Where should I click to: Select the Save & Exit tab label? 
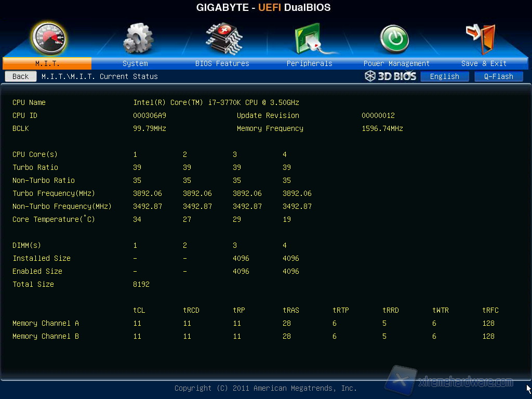pos(484,63)
